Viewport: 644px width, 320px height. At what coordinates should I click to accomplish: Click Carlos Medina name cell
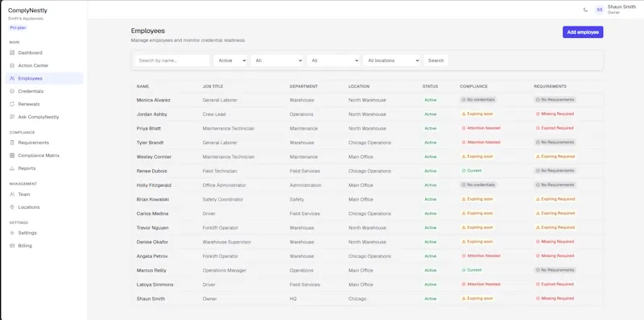152,214
